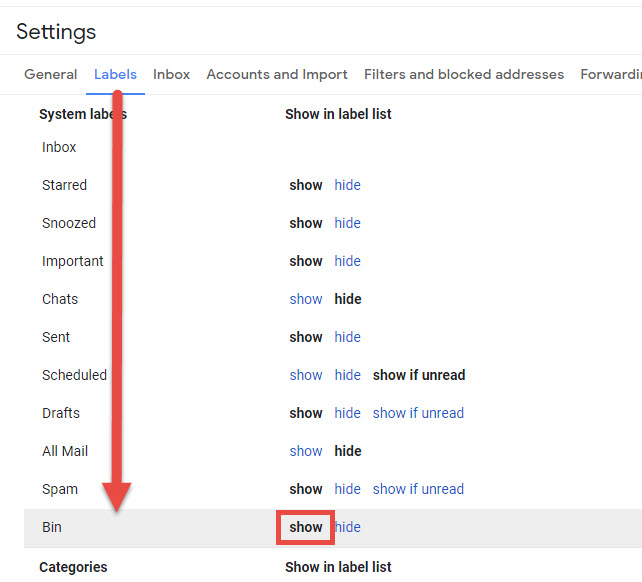
Task: Hide the Bin label from list
Action: coord(348,527)
